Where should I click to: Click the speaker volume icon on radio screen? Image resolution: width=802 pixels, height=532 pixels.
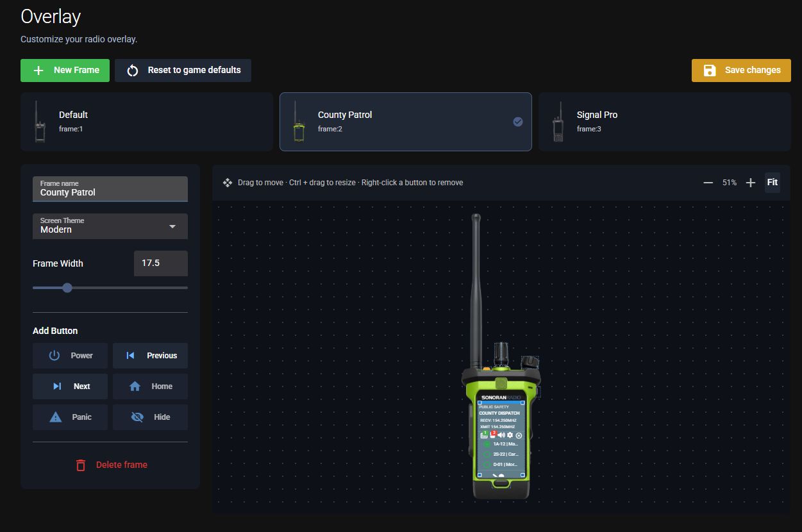click(501, 435)
